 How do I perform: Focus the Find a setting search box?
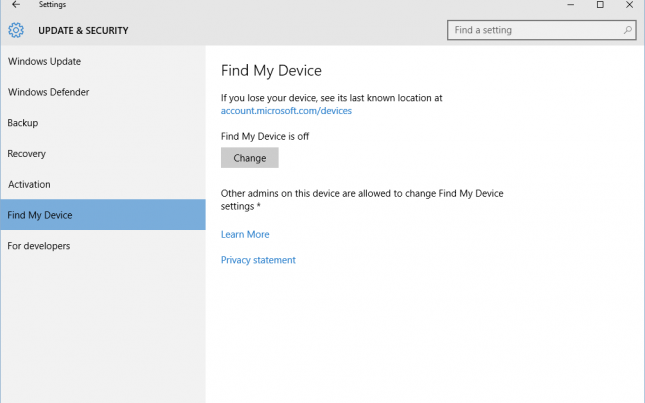tap(533, 30)
